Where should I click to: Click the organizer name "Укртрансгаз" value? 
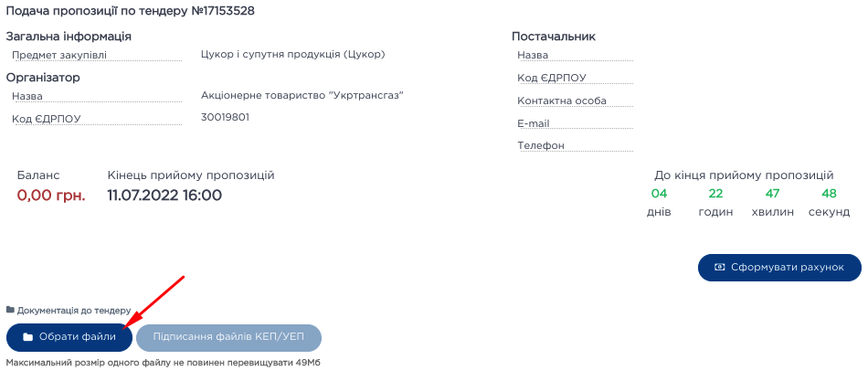(x=302, y=95)
